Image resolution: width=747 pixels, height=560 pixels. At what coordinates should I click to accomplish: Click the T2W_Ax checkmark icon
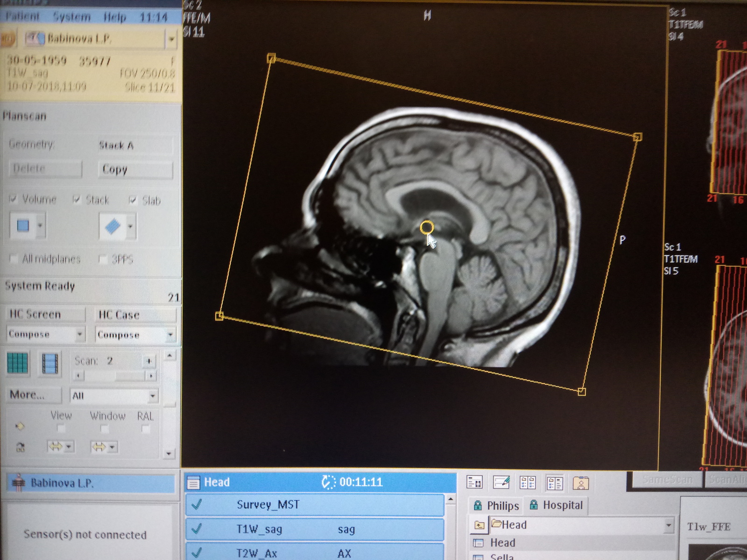pyautogui.click(x=197, y=553)
